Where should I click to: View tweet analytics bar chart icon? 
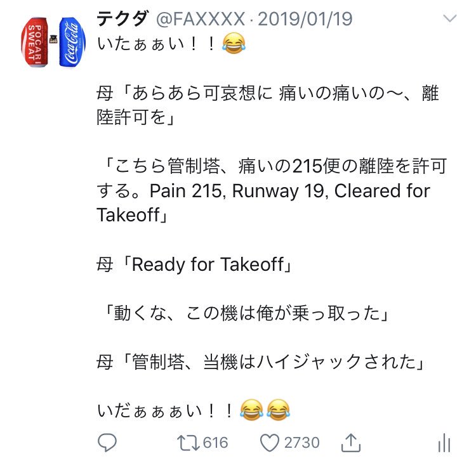coord(444,443)
